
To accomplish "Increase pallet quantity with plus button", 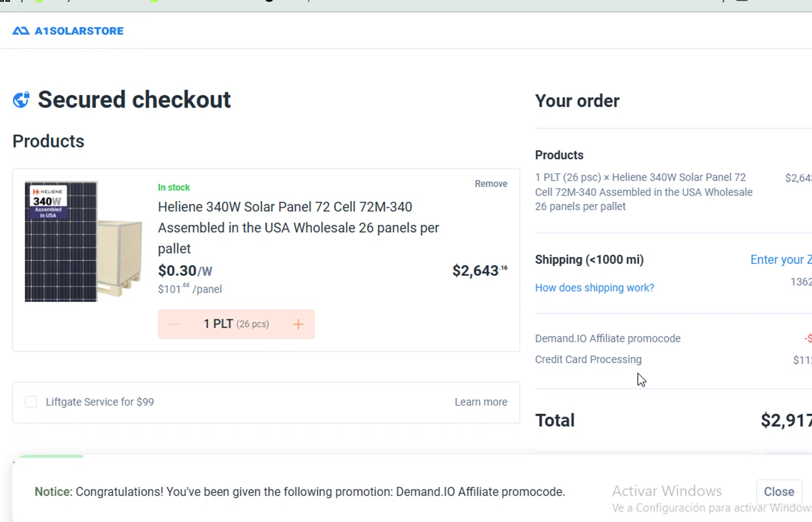I will pos(298,325).
